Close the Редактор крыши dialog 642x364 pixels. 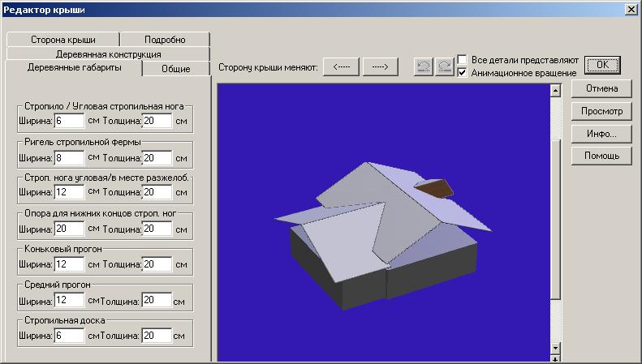[631, 10]
